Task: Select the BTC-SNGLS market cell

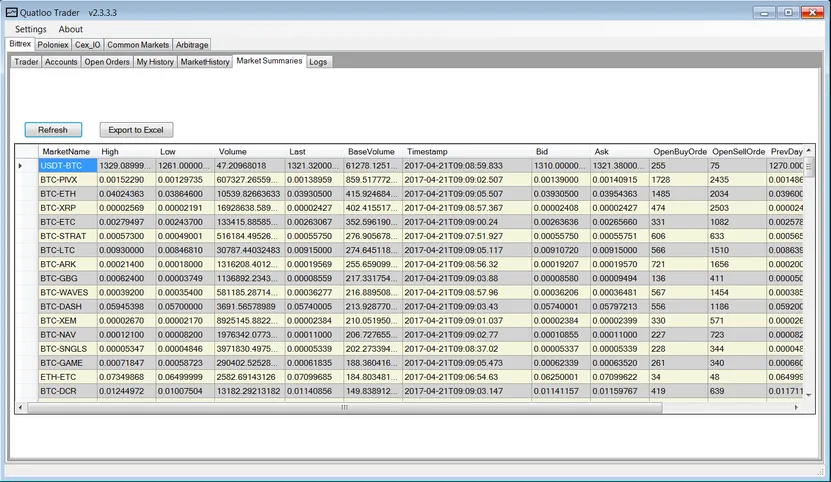Action: [68, 348]
